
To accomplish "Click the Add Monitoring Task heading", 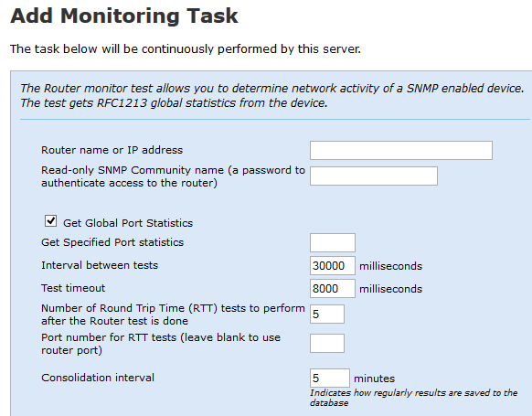I will coord(124,16).
